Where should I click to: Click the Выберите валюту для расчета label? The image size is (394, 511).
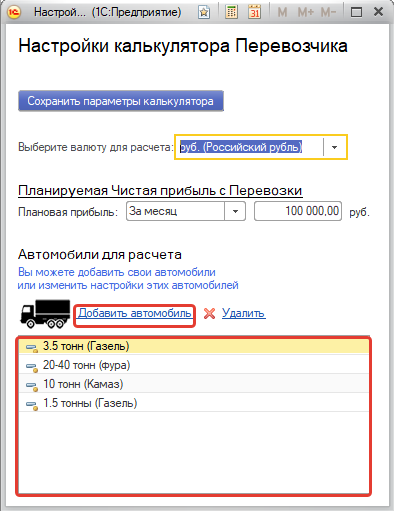pyautogui.click(x=96, y=147)
